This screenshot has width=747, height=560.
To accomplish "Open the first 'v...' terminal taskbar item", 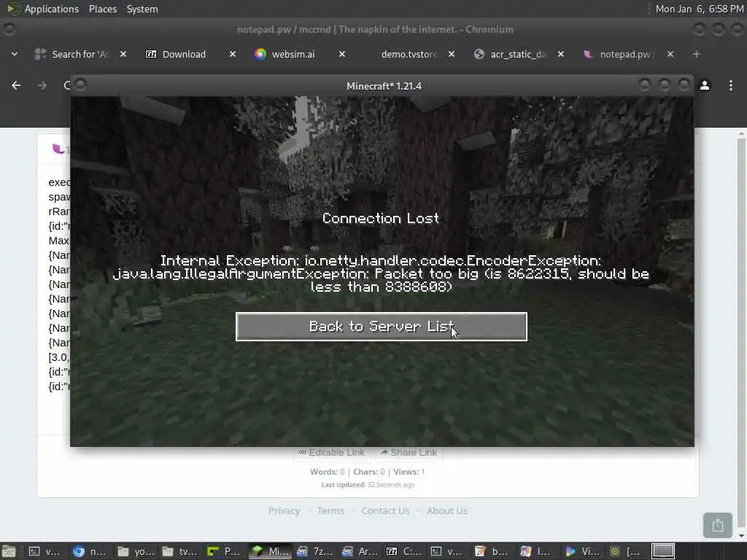I will [x=44, y=551].
